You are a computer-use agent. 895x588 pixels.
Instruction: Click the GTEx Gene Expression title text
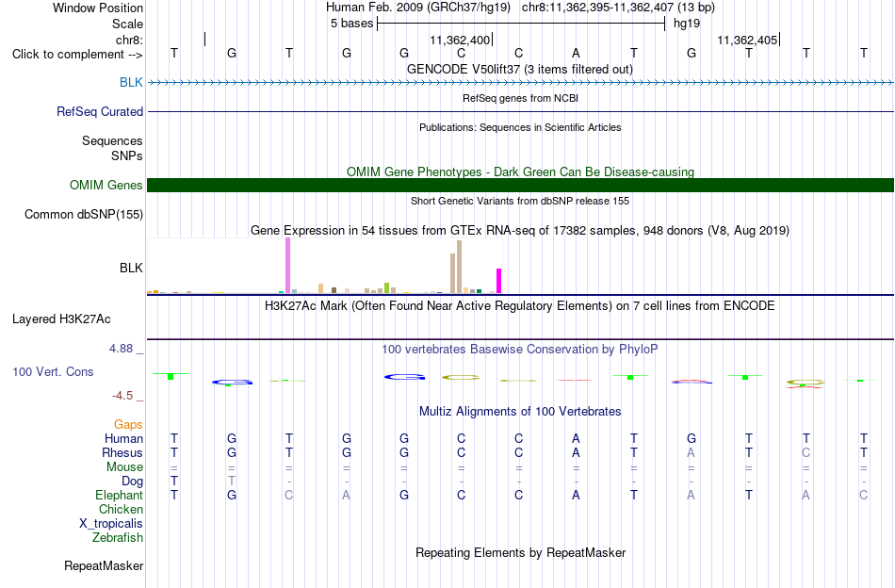click(520, 231)
